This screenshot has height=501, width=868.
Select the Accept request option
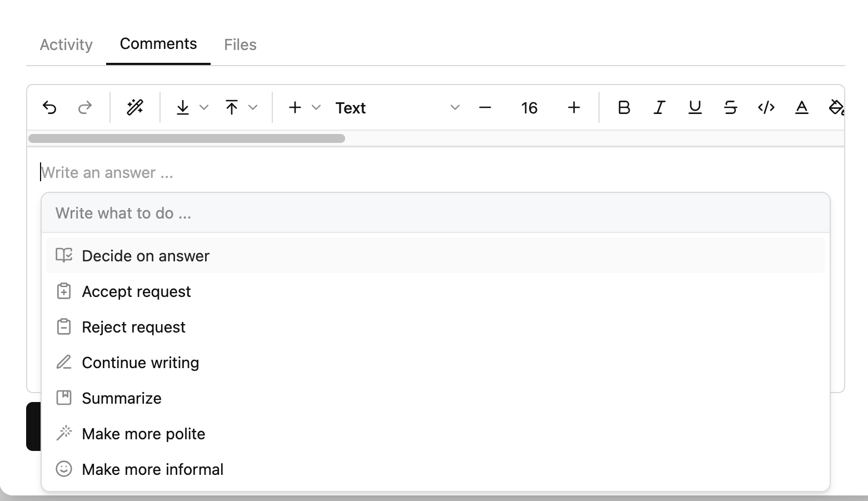[136, 291]
